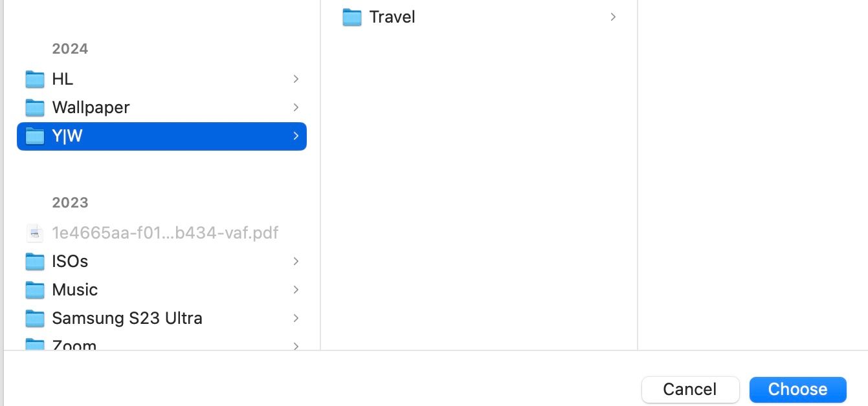Expand the Wallpaper folder chevron
Screen dimensions: 868x406
point(296,107)
